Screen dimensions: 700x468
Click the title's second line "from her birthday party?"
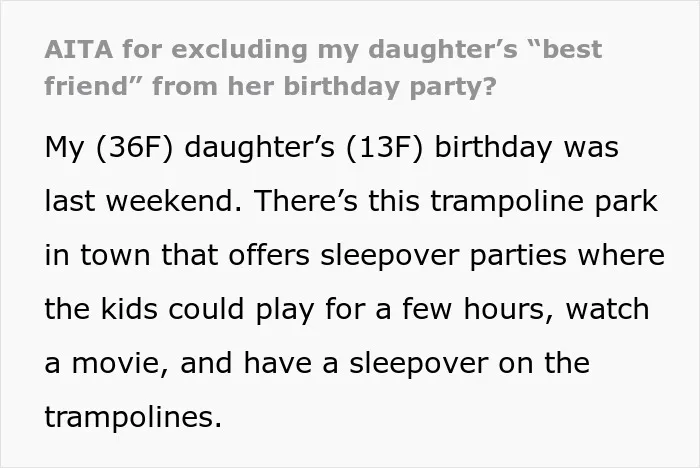coord(324,86)
